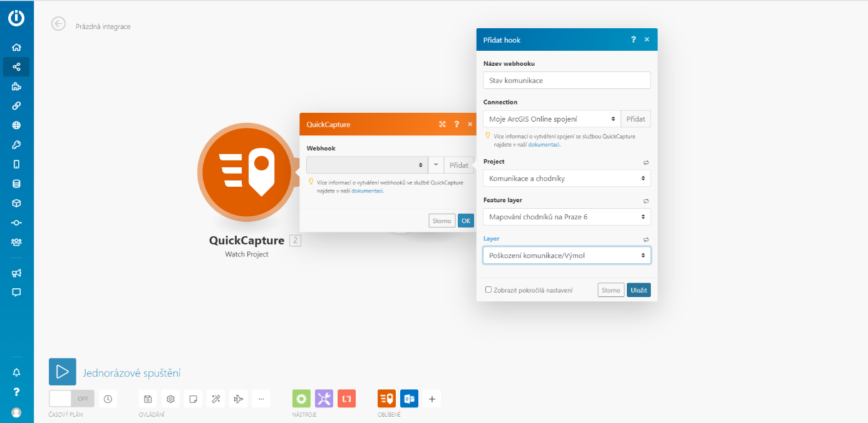Open Data structures via the cube sidebar icon
This screenshot has height=423, width=868.
17,203
